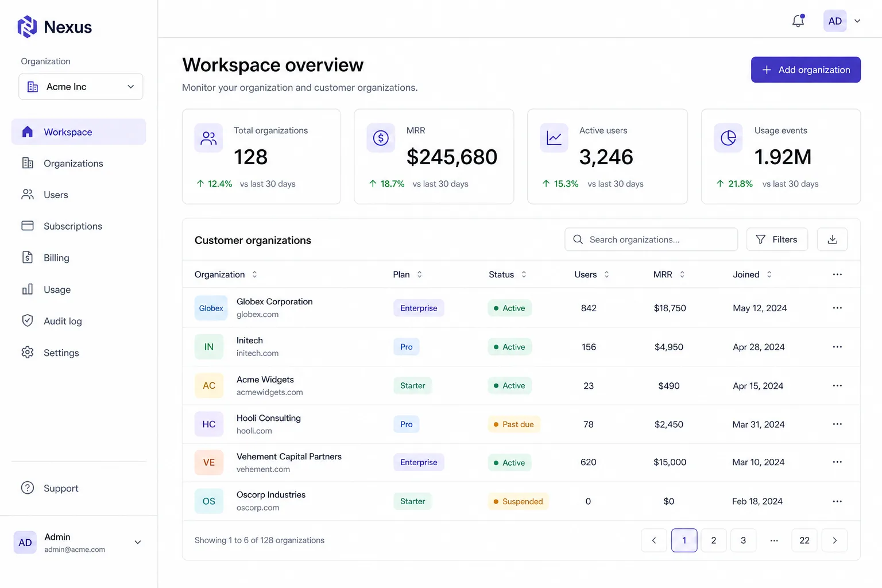This screenshot has height=588, width=882.
Task: Open Organizations in sidebar
Action: 79,163
